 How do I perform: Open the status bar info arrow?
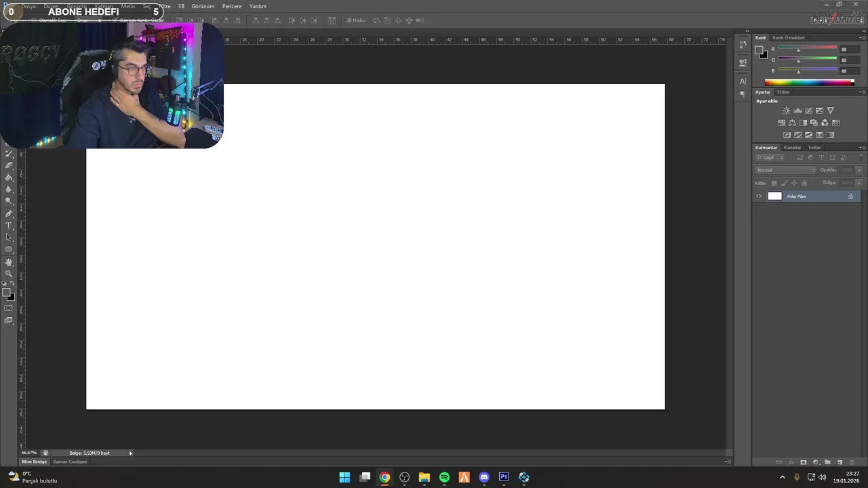131,453
